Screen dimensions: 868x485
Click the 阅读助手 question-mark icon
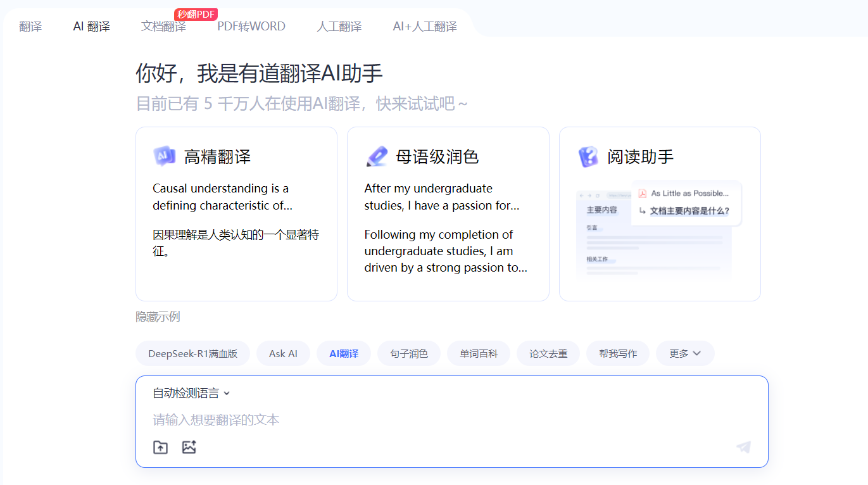coord(588,156)
